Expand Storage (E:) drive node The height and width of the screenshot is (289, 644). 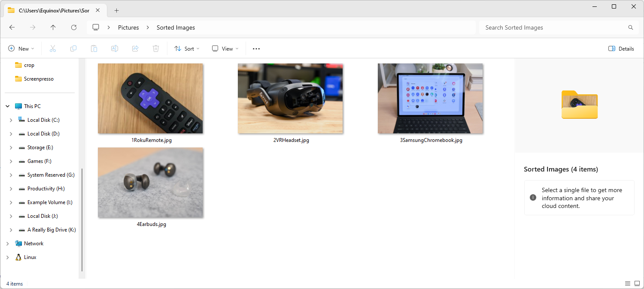pyautogui.click(x=11, y=148)
